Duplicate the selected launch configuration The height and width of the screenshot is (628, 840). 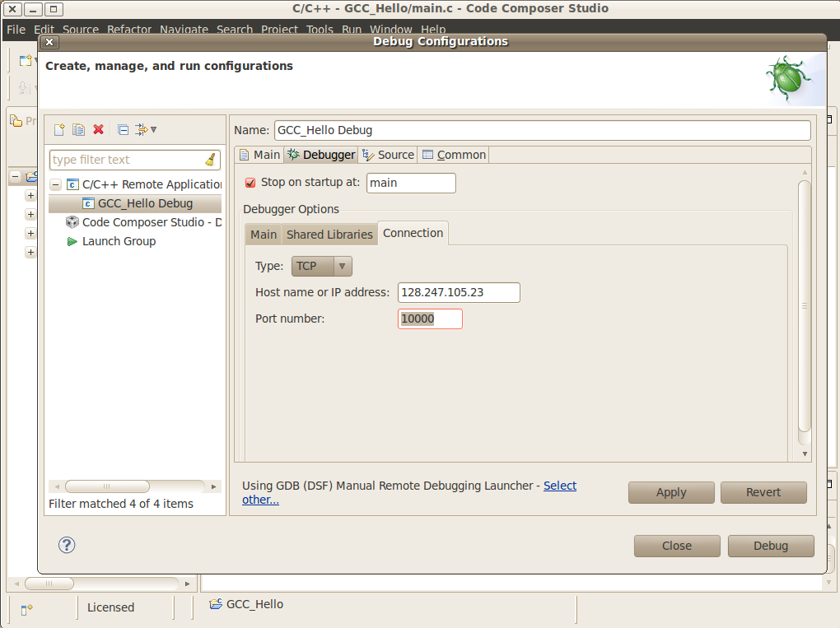(78, 129)
